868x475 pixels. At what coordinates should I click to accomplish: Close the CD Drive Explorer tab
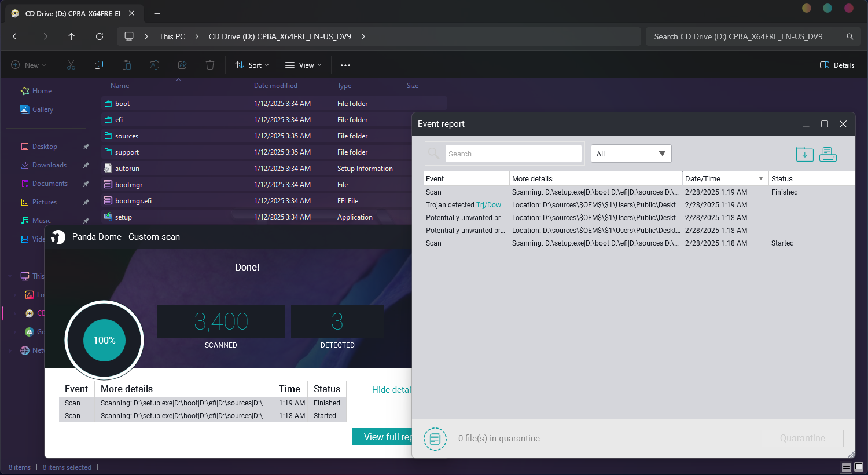tap(132, 13)
